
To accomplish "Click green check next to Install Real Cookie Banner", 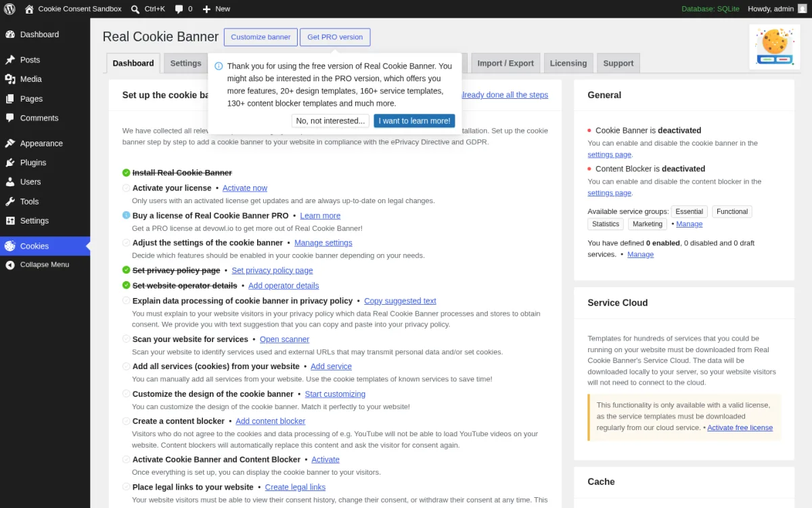I will click(x=126, y=173).
